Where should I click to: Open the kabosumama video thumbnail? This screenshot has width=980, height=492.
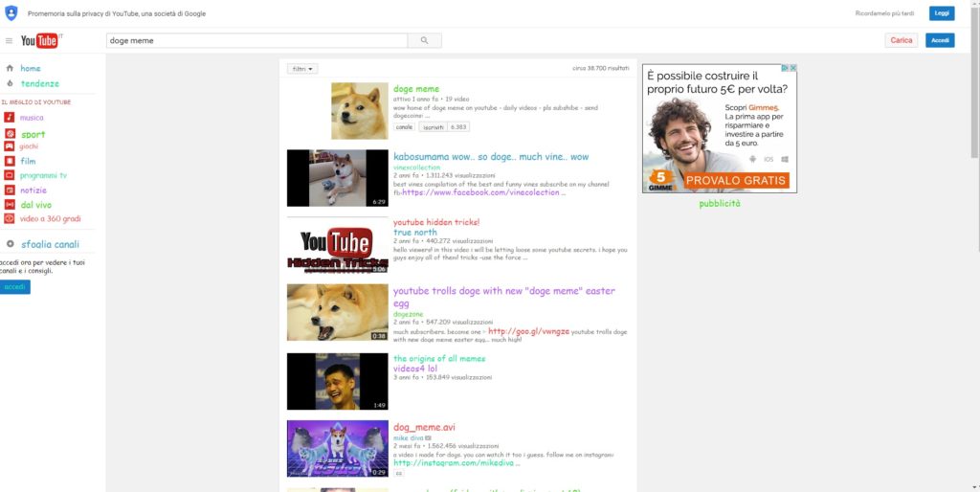pos(338,177)
